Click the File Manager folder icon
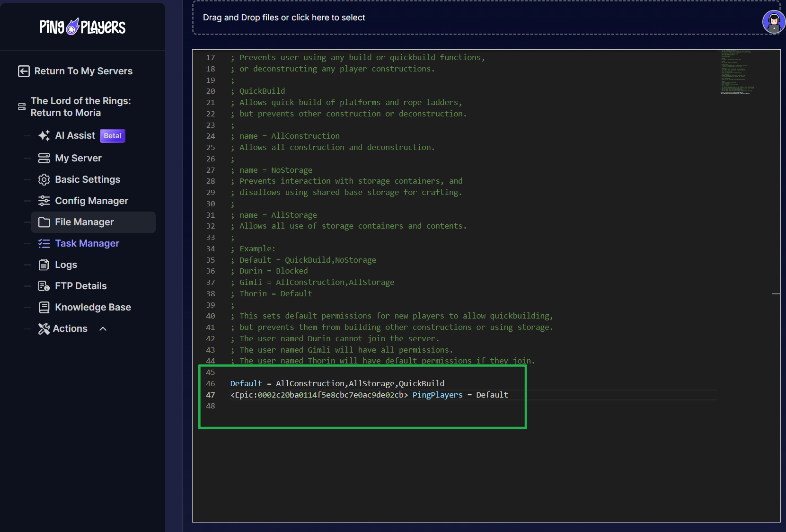 pyautogui.click(x=44, y=222)
